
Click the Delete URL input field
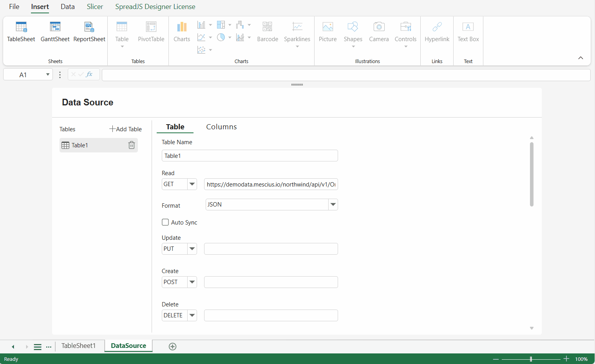click(271, 315)
